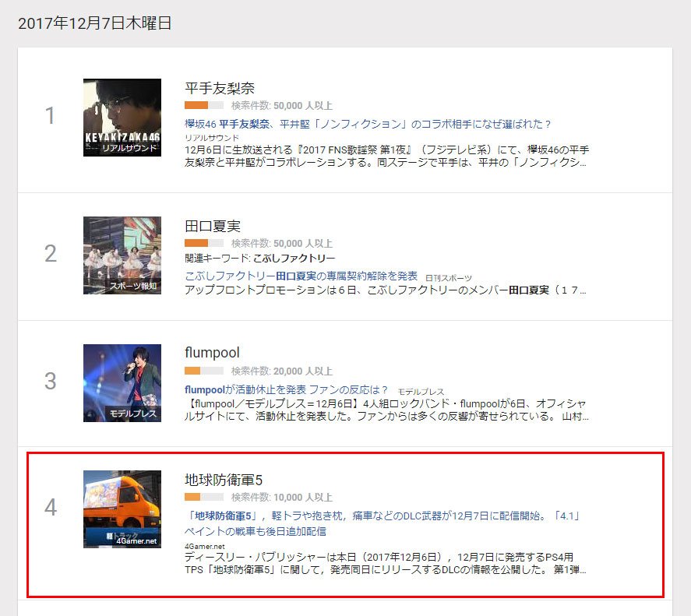Open 地球防衛軍5 DLC武器 article link

(x=382, y=523)
